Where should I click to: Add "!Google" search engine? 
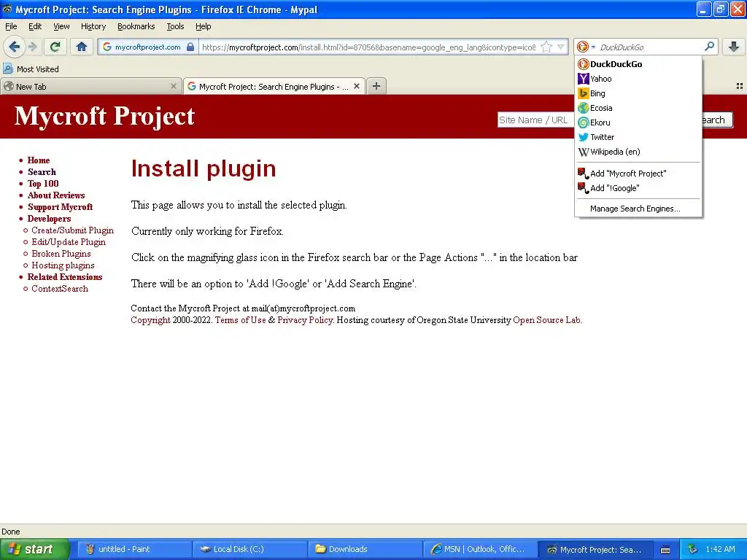tap(638, 188)
